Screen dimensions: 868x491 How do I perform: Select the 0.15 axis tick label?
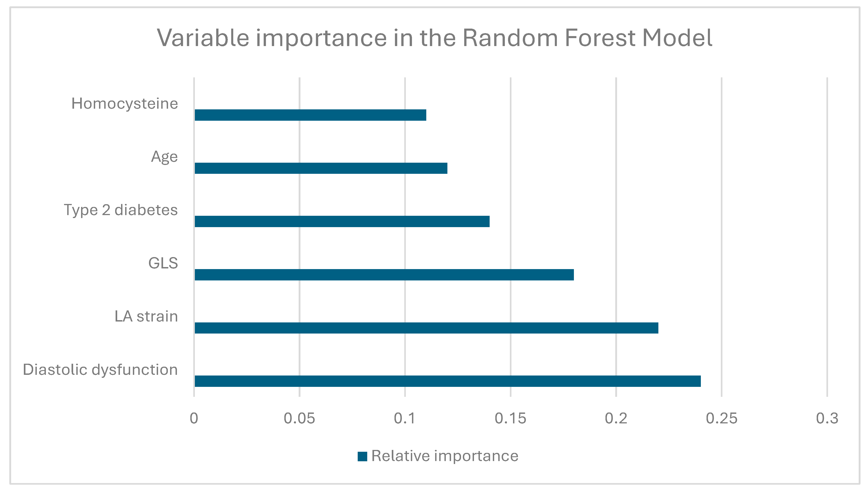(510, 418)
